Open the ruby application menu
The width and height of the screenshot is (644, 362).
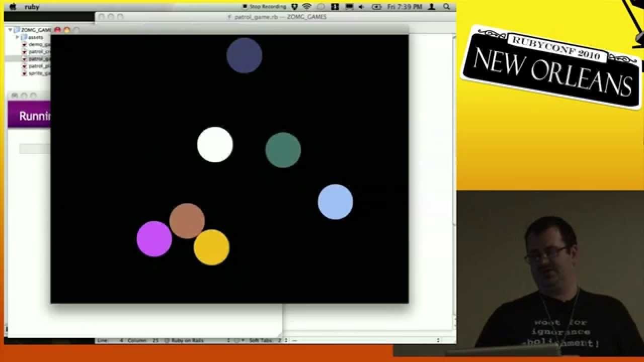coord(32,7)
